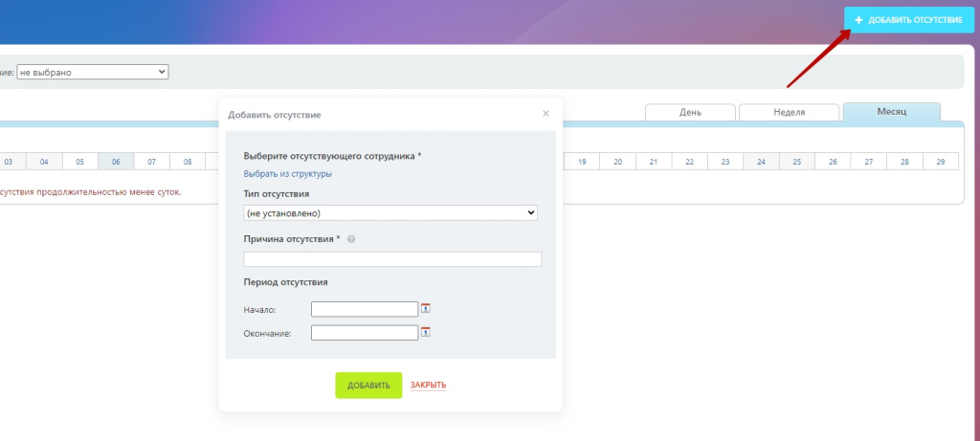Viewport: 980px width, 441px height.
Task: Click day 29 in the calendar row
Action: 941,162
